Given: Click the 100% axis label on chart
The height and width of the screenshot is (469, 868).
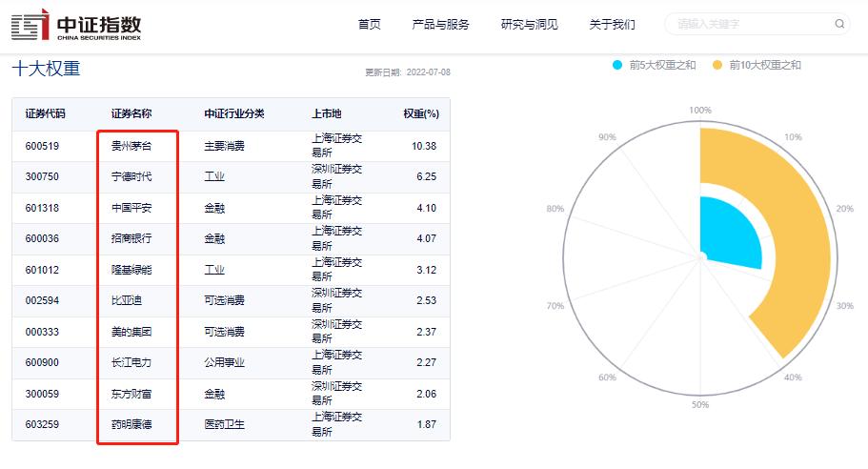Looking at the screenshot, I should 700,111.
